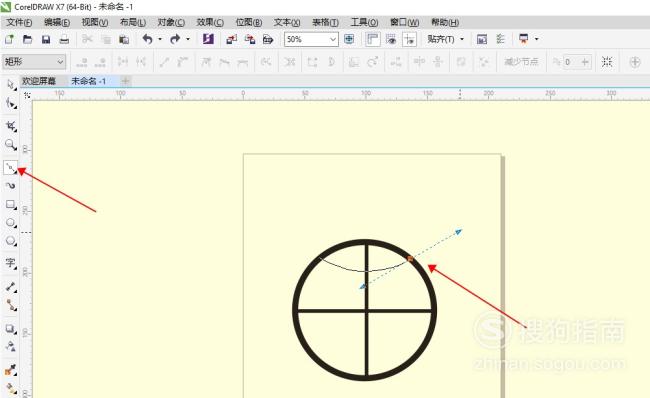Open the 布局(L) menu

click(x=133, y=22)
